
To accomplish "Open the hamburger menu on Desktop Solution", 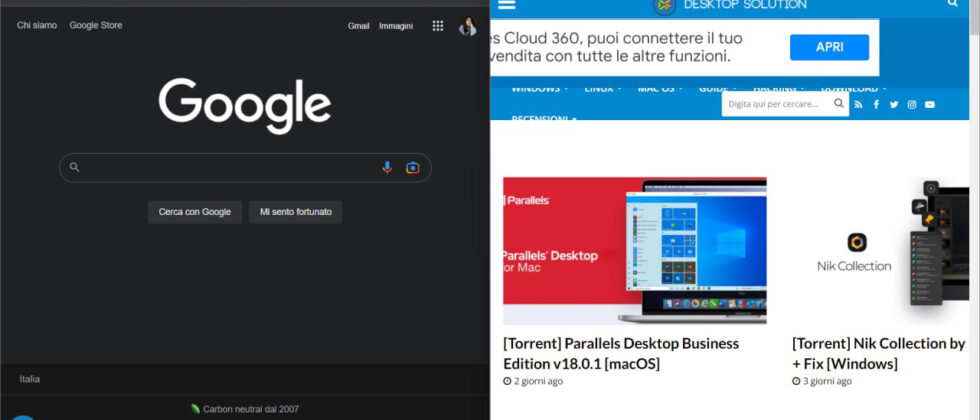I will [506, 5].
